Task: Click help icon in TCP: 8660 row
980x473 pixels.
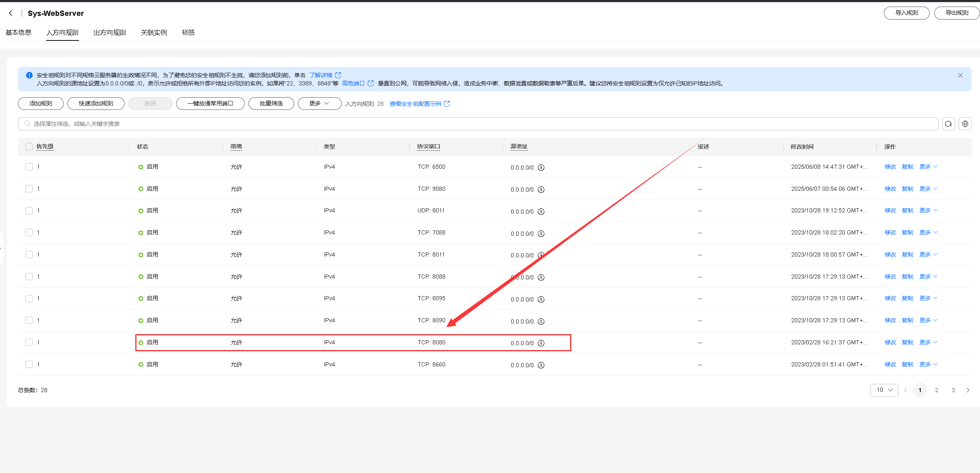Action: pos(541,365)
